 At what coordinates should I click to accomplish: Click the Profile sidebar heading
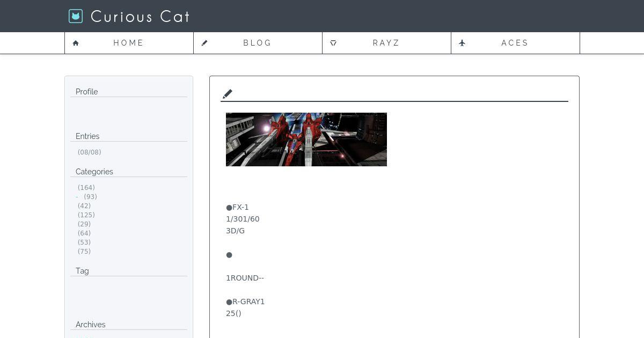click(87, 92)
